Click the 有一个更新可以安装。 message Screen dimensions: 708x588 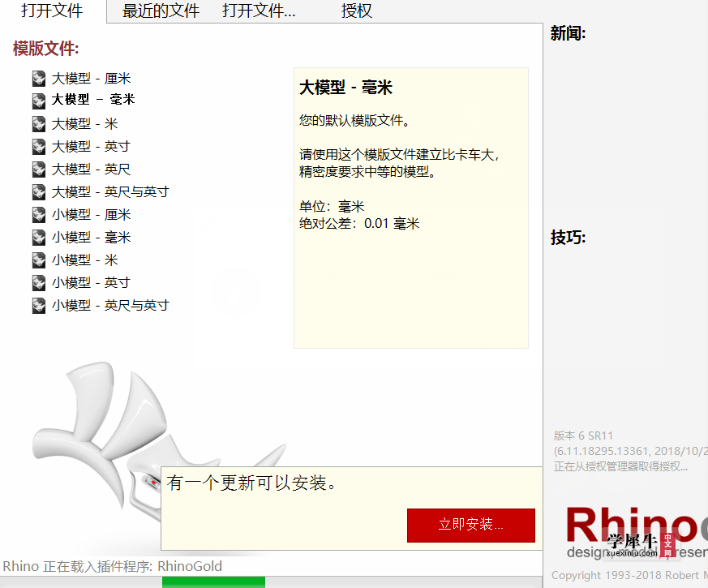(251, 483)
